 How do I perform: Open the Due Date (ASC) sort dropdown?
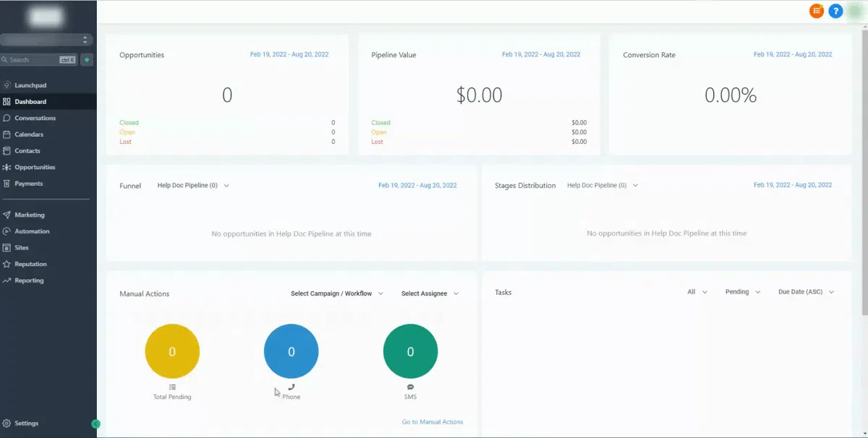coord(807,292)
